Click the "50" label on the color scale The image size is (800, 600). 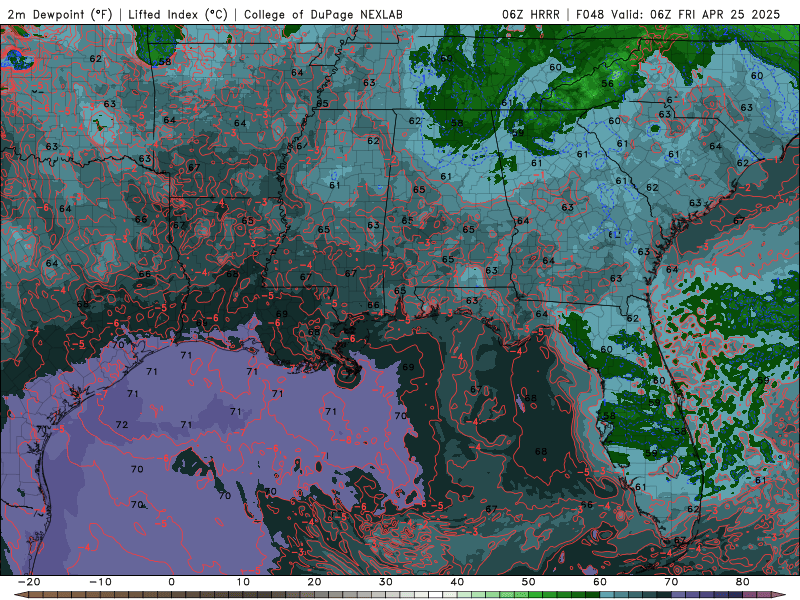(x=529, y=582)
